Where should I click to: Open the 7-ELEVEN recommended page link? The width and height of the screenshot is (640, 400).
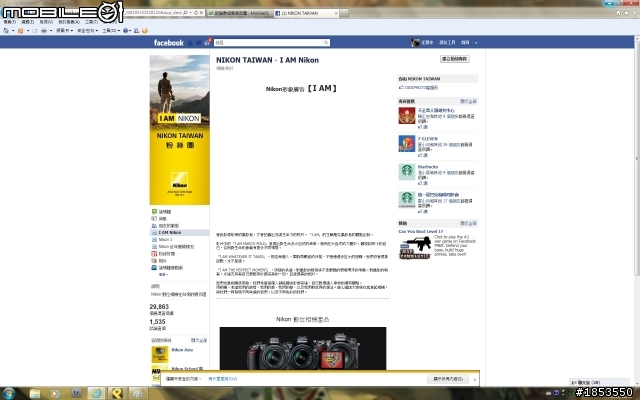click(x=427, y=139)
